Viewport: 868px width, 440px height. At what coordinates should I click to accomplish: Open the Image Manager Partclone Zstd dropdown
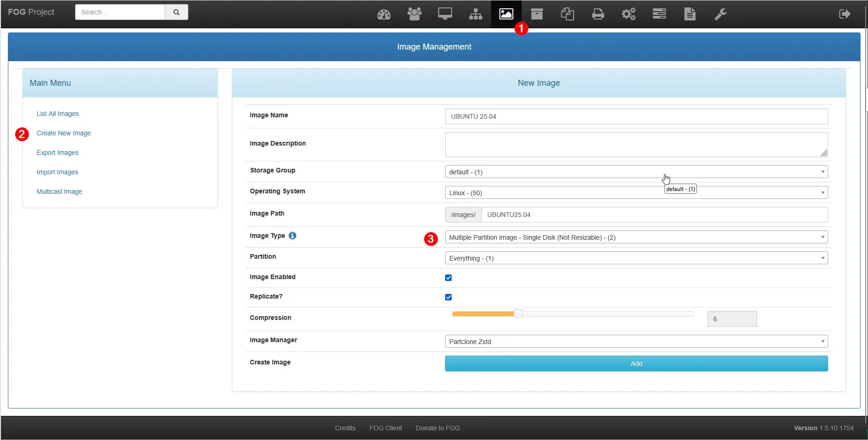click(x=636, y=342)
